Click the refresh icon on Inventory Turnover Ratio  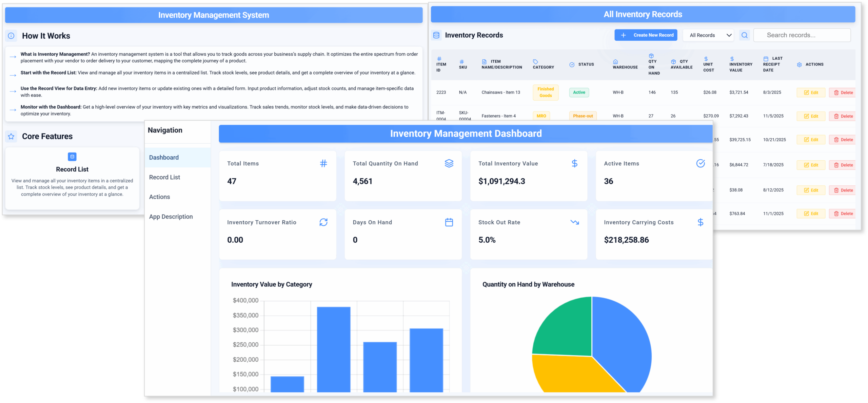point(323,222)
